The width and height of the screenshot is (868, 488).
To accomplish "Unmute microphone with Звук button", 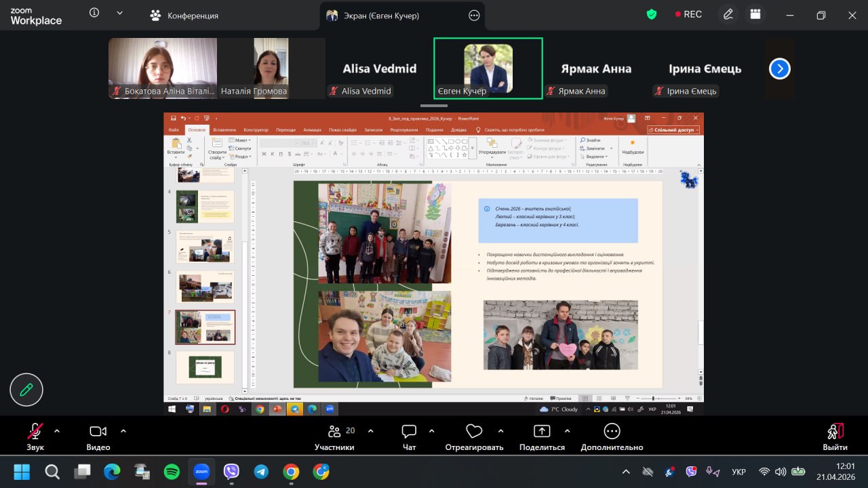I will [x=35, y=437].
